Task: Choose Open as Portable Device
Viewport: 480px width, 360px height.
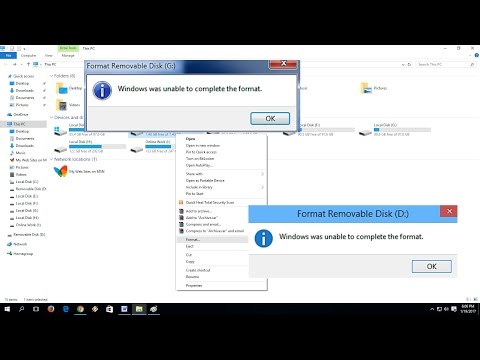Action: coord(205,180)
